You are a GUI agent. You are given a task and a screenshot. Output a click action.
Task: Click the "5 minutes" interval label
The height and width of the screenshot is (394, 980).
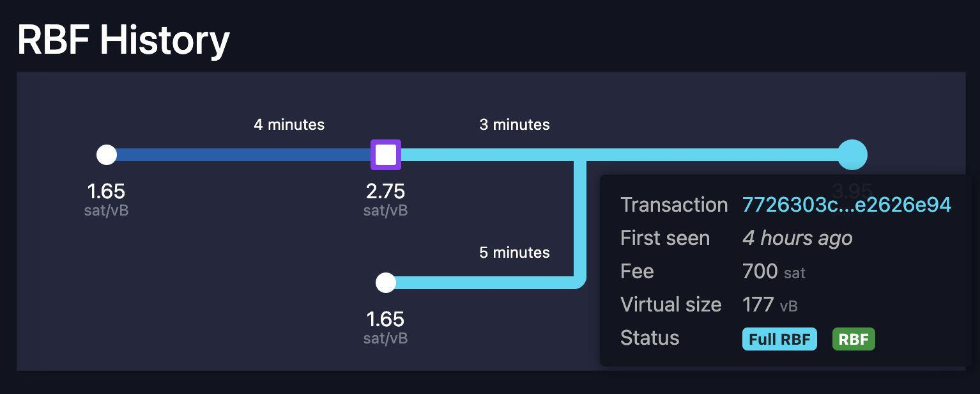pyautogui.click(x=514, y=253)
